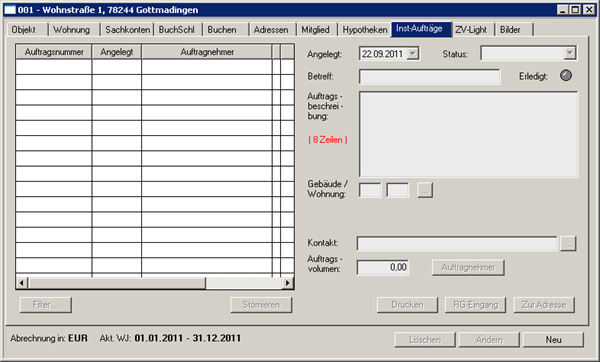Image resolution: width=600 pixels, height=362 pixels.
Task: Click the ellipsis button beside Gebäude / Wohnung
Action: point(425,190)
